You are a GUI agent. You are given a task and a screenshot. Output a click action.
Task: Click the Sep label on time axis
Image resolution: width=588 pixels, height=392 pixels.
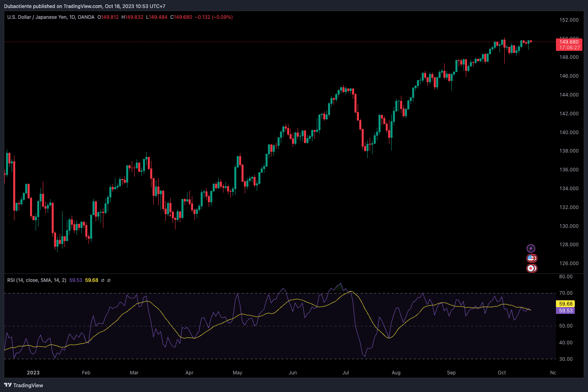coord(451,373)
